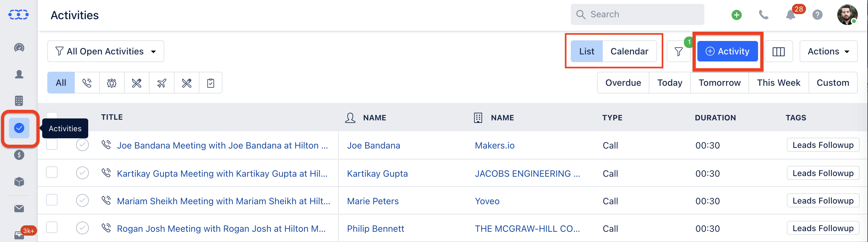Filter activities by the airplane travel icon
The height and width of the screenshot is (242, 868).
(162, 83)
